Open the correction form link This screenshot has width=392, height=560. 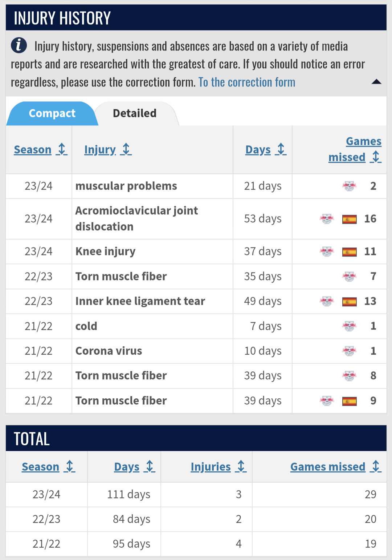[x=247, y=82]
